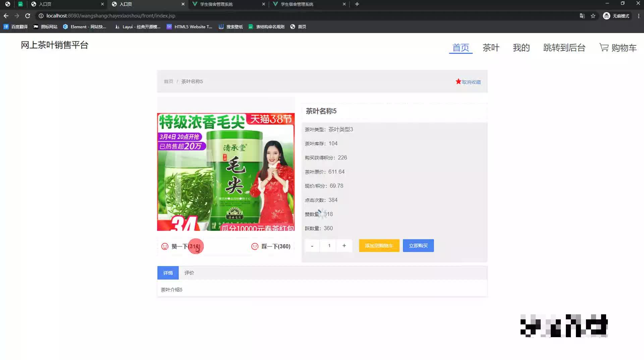Select the 首页 navigation menu item

click(x=461, y=48)
